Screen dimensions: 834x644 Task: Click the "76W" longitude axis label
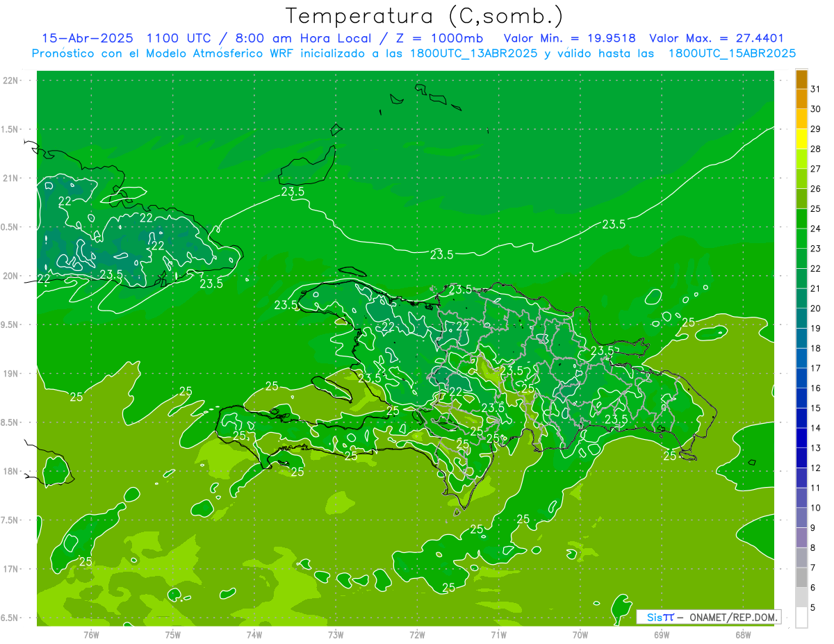91,635
